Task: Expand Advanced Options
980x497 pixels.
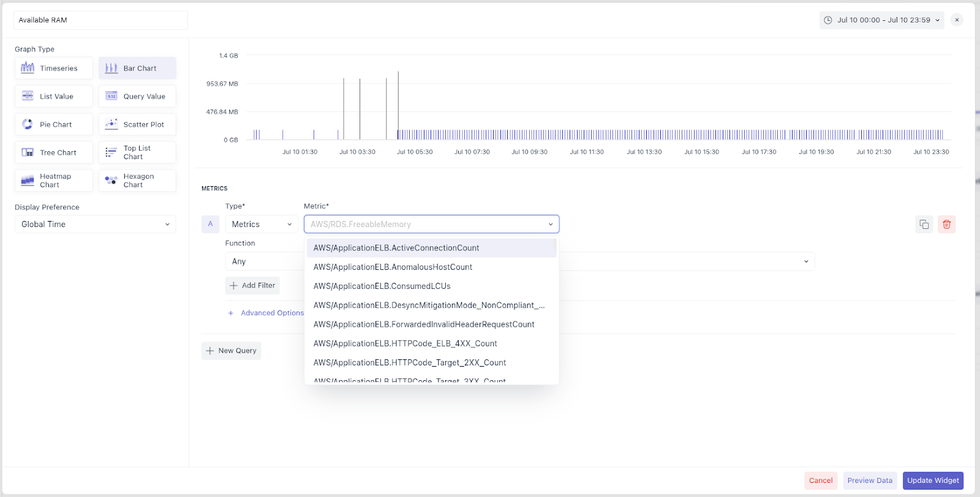Action: click(266, 313)
